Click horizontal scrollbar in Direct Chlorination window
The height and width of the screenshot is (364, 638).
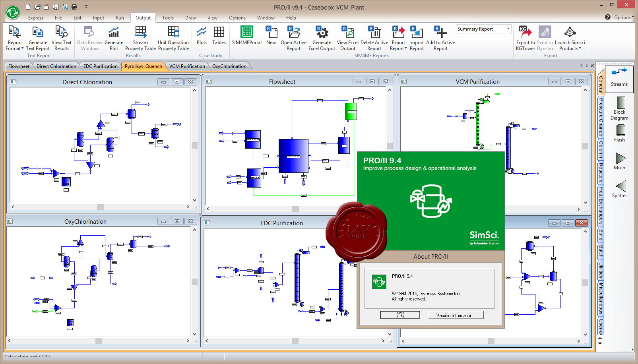tap(100, 207)
